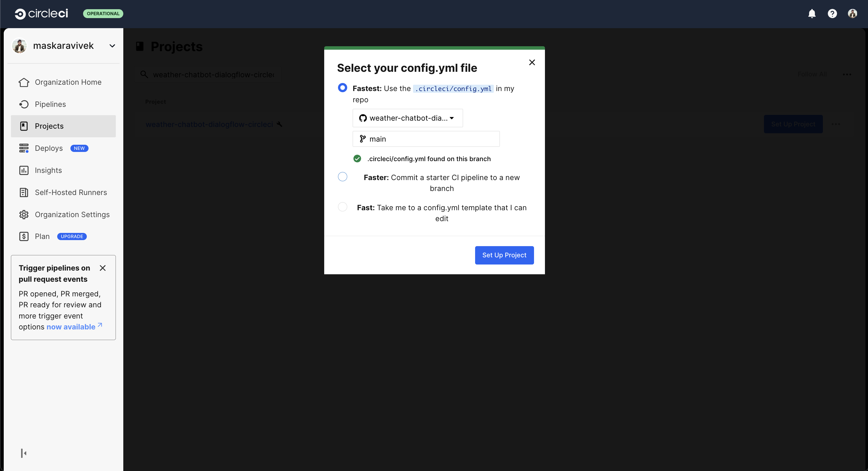The width and height of the screenshot is (868, 471).
Task: Go to Organization Home
Action: click(x=68, y=82)
